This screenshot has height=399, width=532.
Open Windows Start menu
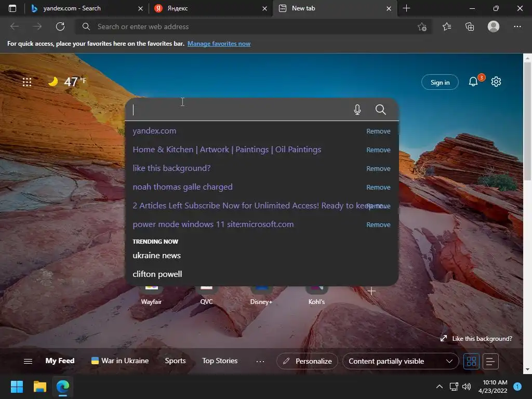pyautogui.click(x=17, y=387)
